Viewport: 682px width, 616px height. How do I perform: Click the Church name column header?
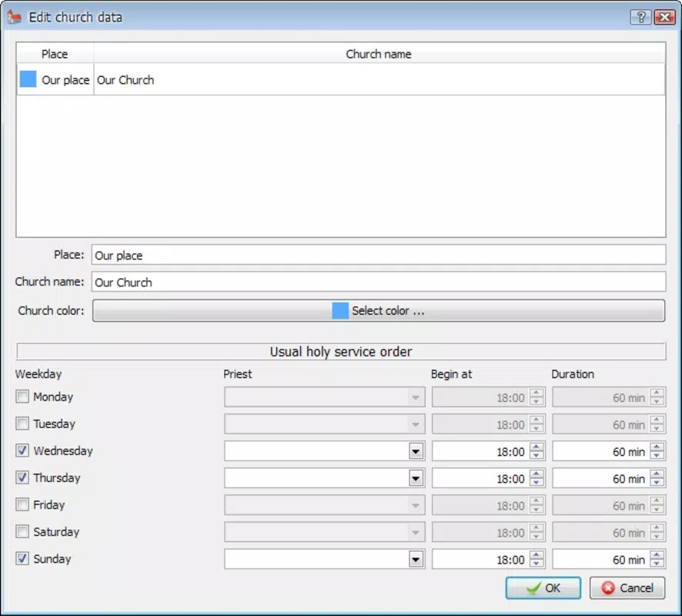click(x=379, y=54)
